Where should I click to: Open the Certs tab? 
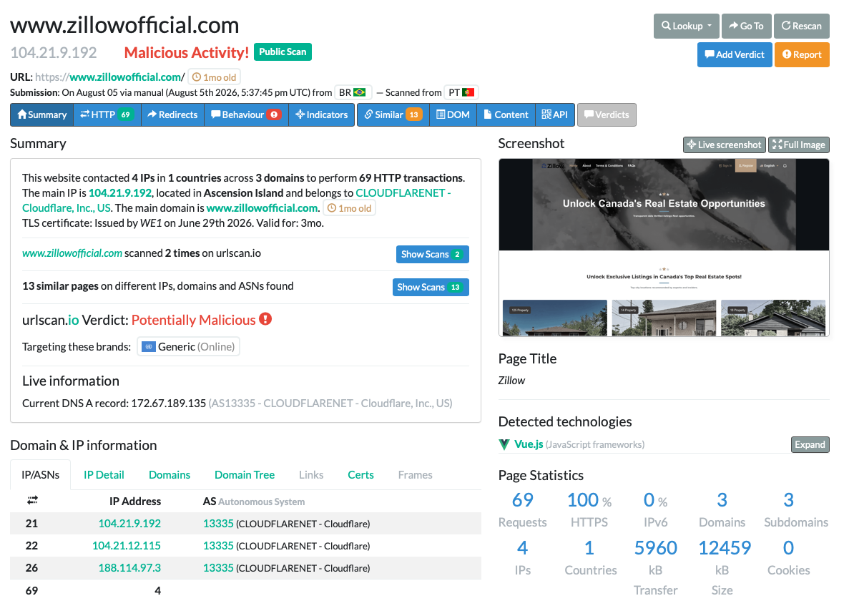[x=360, y=475]
